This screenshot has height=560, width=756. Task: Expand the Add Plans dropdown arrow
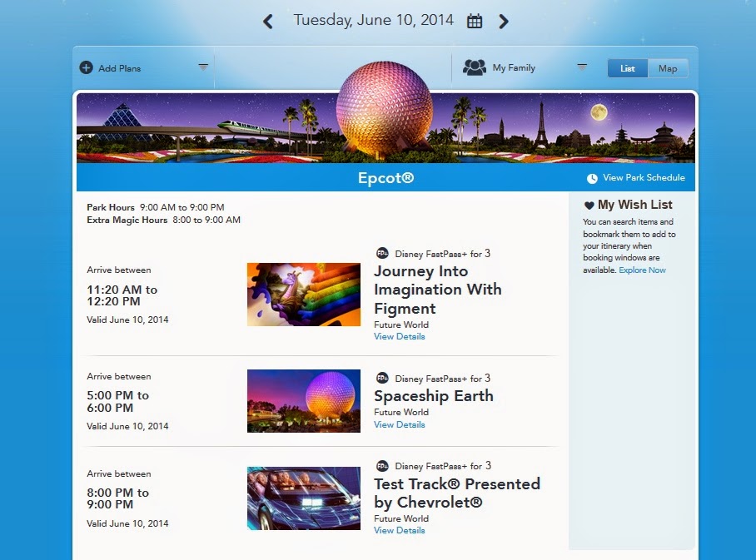203,67
